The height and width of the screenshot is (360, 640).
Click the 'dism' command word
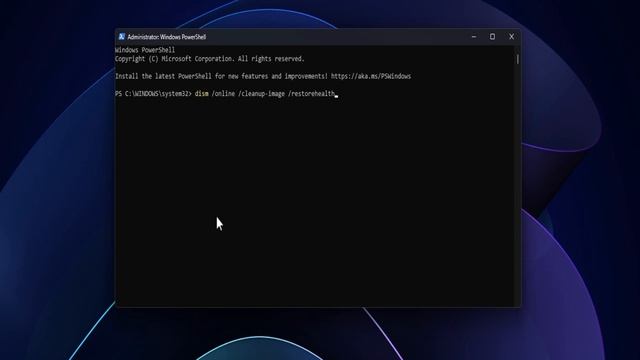tap(202, 94)
